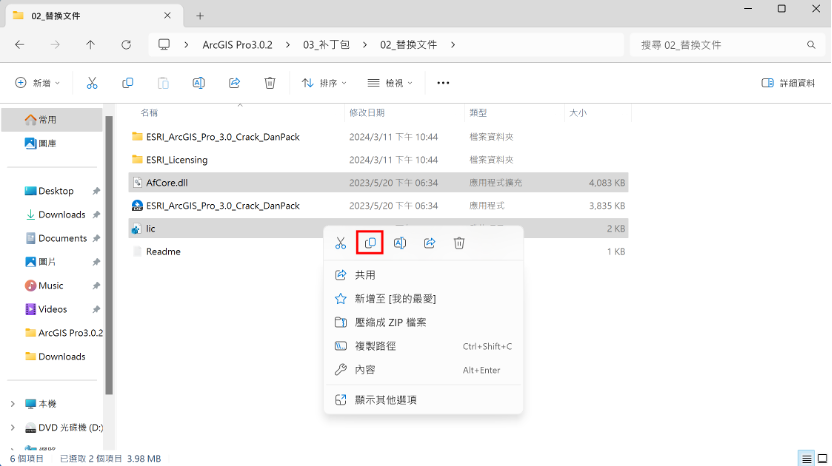Click the Delete trash icon in the toolbar
Screen dimensions: 832x466
pos(270,83)
